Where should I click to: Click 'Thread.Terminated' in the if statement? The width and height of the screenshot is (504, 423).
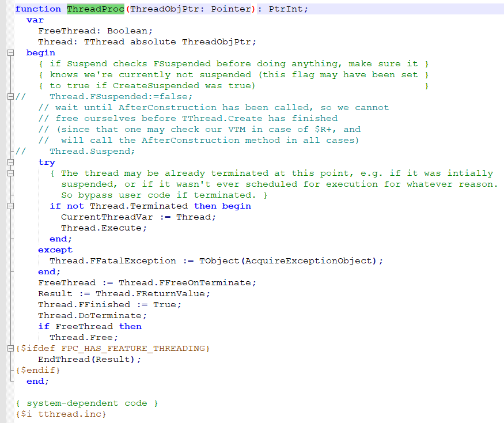[x=139, y=206]
